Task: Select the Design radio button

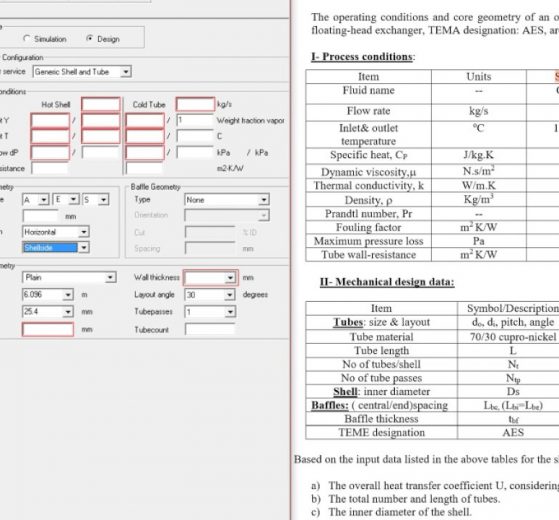Action: pyautogui.click(x=89, y=38)
